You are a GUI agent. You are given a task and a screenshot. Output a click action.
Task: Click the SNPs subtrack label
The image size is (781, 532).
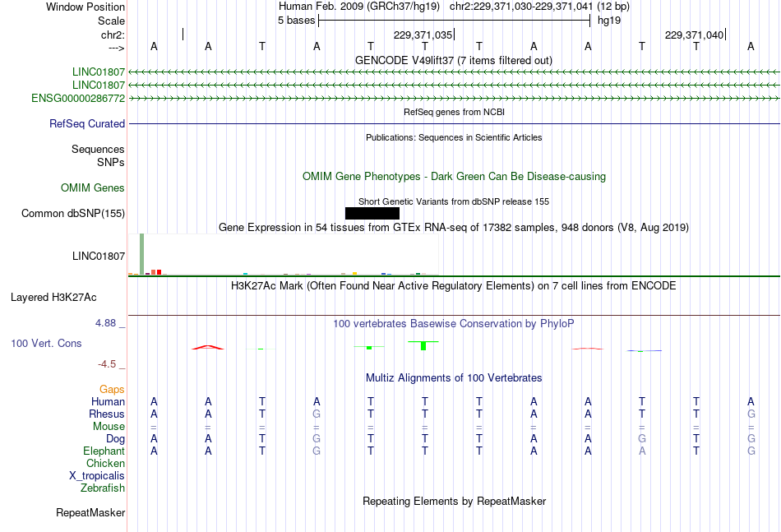tap(111, 162)
